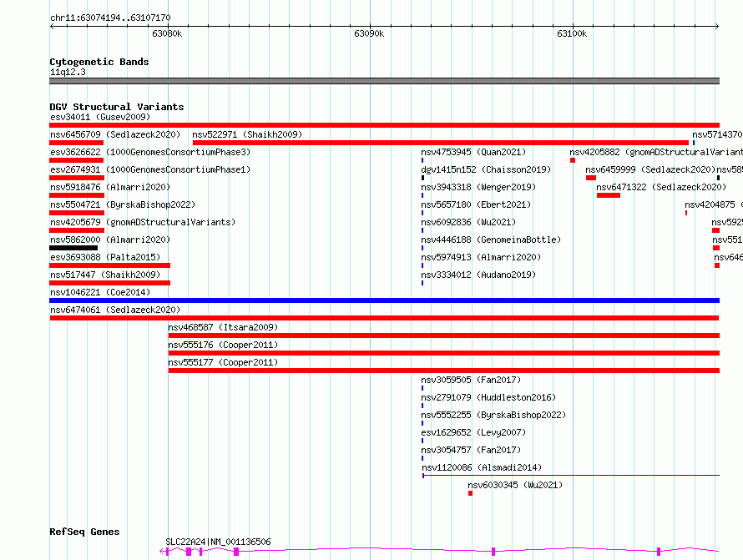Click the RefSeq Genes track heading
This screenshot has width=743, height=560.
click(84, 532)
